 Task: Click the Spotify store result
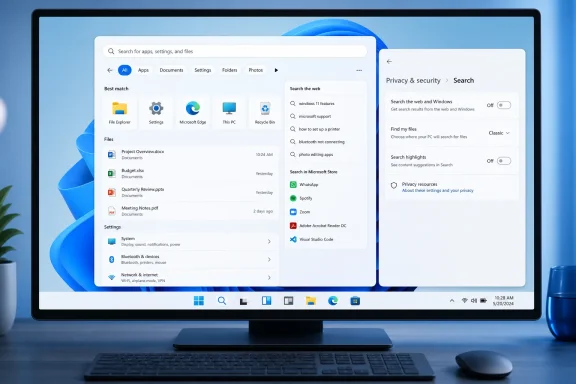[x=301, y=198]
